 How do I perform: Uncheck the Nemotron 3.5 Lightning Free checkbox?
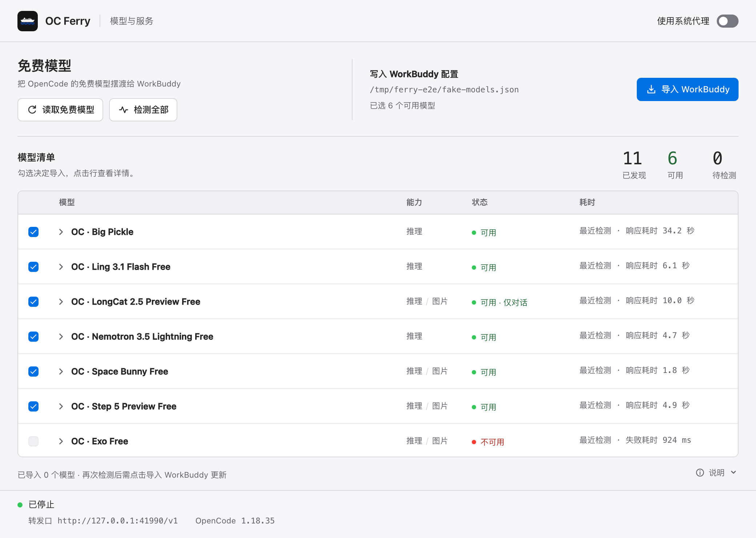[x=33, y=337]
